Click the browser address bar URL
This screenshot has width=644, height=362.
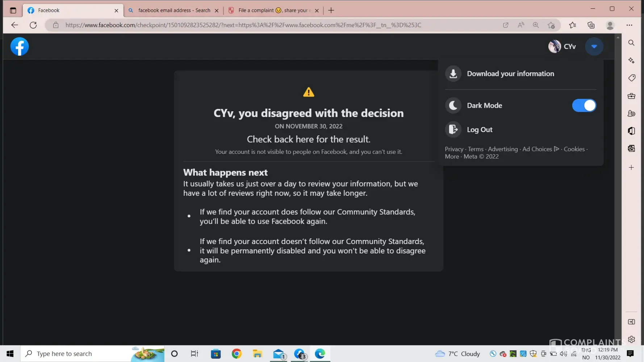click(243, 25)
